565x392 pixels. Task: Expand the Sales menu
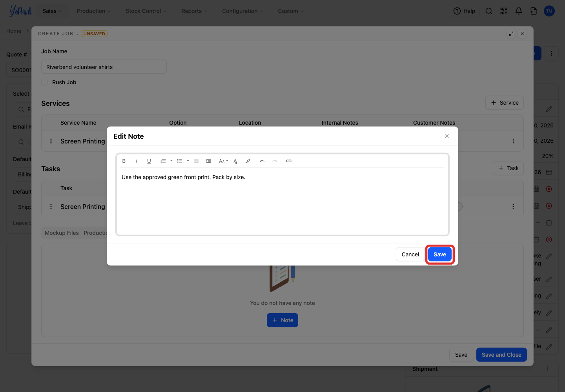tap(52, 11)
